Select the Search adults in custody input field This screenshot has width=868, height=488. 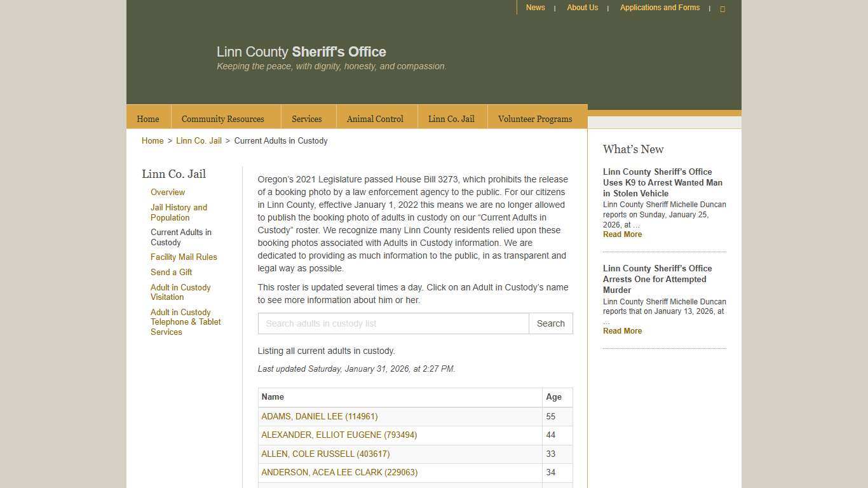point(393,323)
